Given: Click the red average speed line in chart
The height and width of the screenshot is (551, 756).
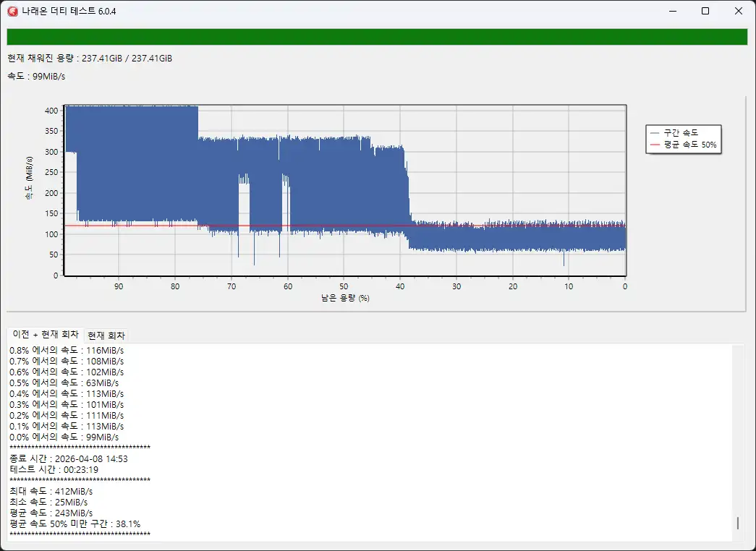Looking at the screenshot, I should click(345, 226).
